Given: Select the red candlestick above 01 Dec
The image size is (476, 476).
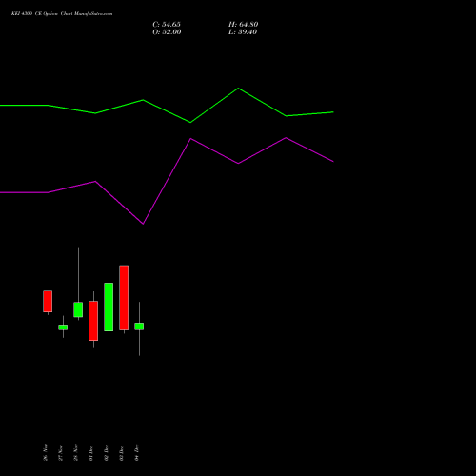Looking at the screenshot, I should [x=93, y=321].
